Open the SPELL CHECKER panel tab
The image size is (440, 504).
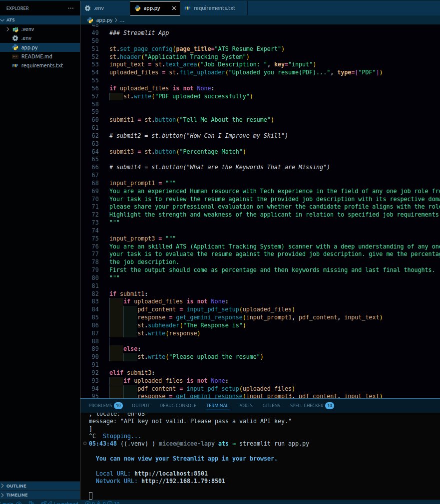pyautogui.click(x=312, y=406)
